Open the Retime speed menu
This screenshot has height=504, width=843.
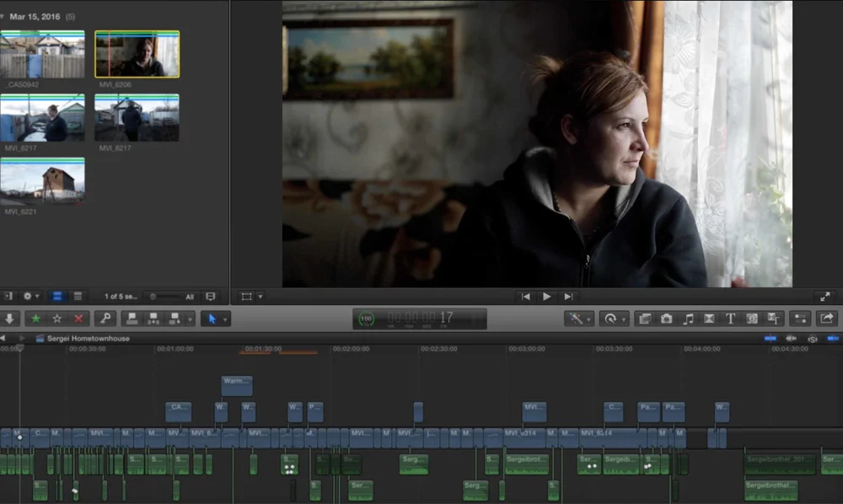tap(614, 319)
